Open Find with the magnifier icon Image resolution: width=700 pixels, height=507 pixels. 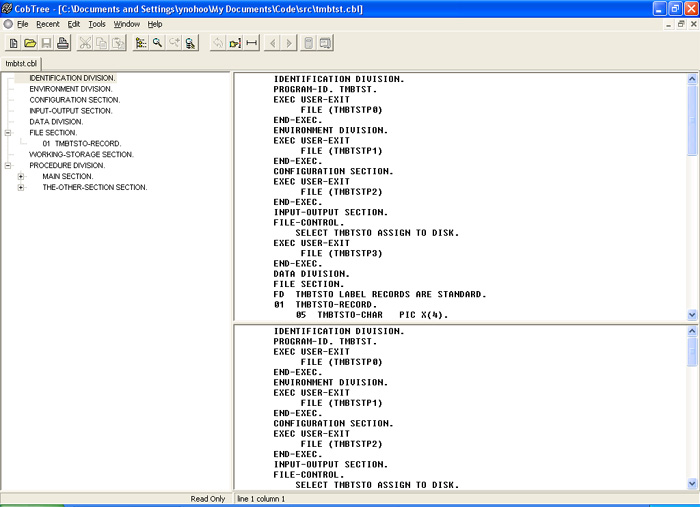point(157,43)
